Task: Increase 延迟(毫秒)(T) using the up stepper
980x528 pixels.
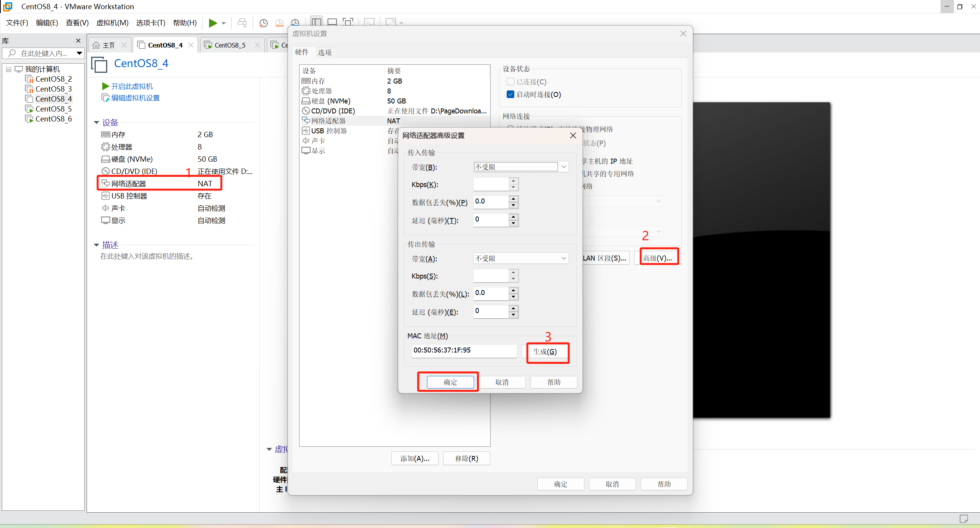Action: [514, 218]
